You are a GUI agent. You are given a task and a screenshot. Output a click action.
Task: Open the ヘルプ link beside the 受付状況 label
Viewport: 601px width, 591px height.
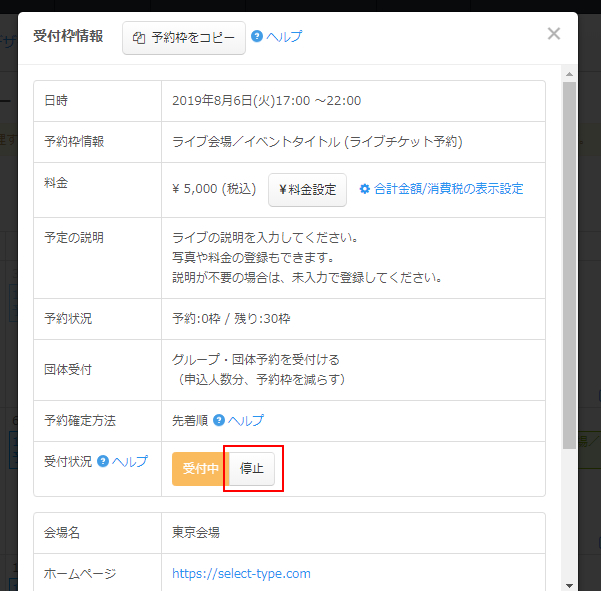130,462
